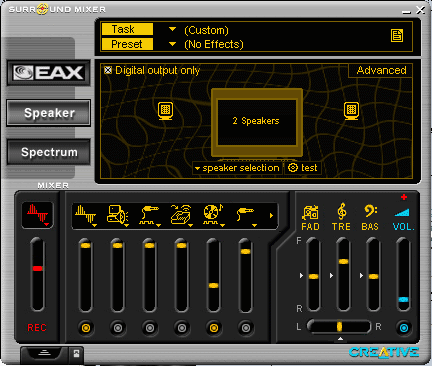Click the FAD fader icon
432x366 pixels.
[310, 213]
